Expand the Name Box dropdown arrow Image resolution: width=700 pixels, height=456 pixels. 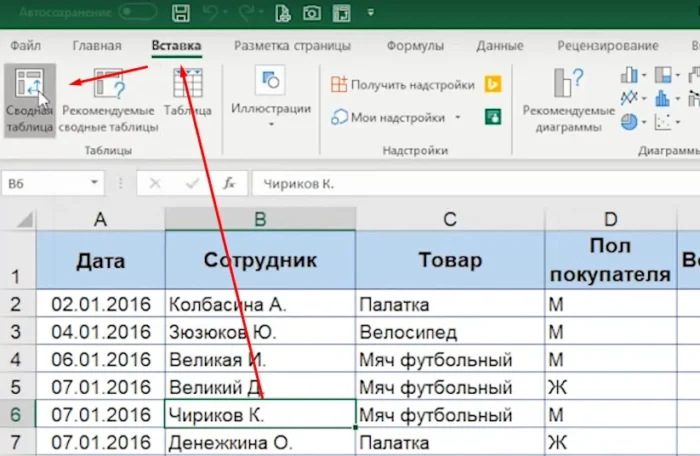click(x=94, y=184)
